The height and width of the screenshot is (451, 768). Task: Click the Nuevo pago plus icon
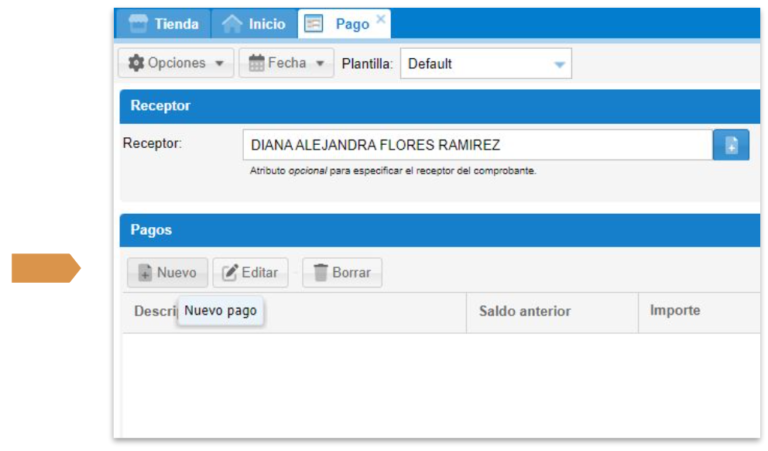[x=144, y=272]
